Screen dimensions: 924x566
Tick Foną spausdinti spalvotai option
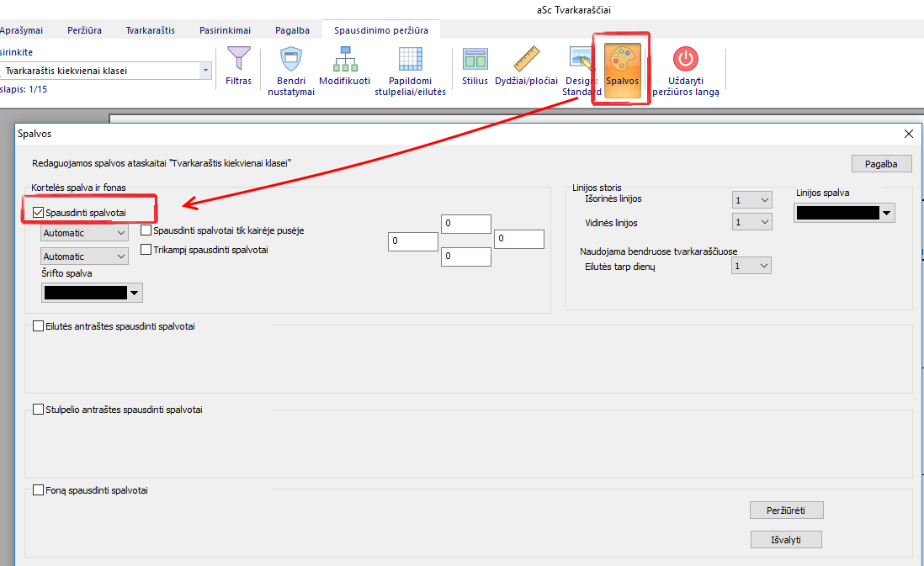38,490
